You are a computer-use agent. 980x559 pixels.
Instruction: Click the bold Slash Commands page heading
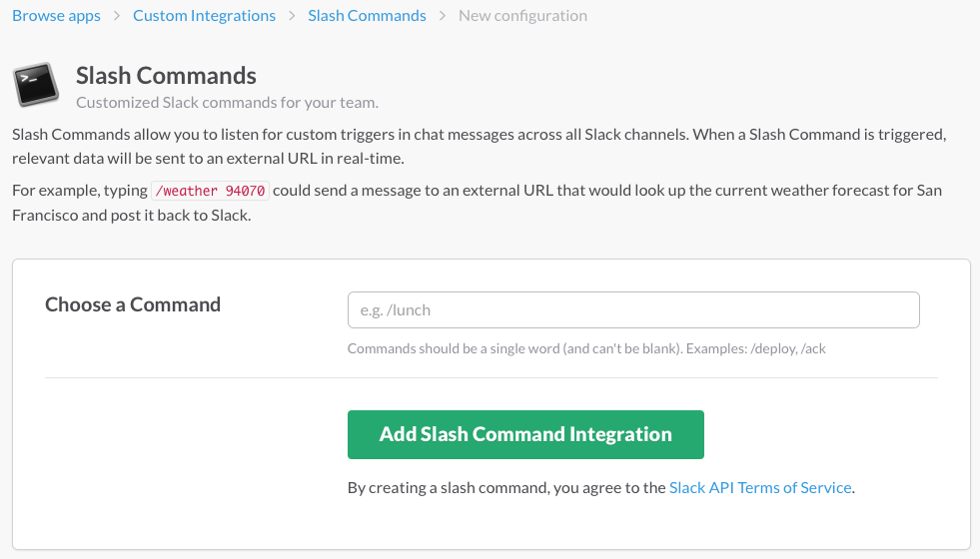pos(166,75)
